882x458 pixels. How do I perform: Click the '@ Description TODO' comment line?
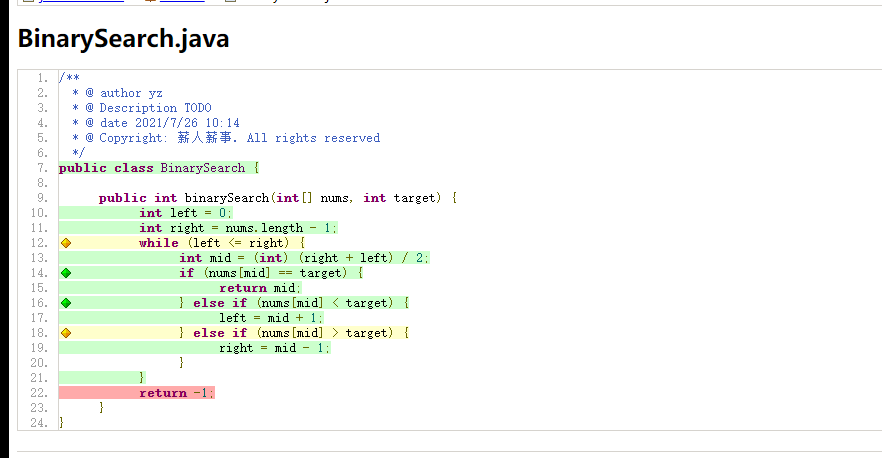pos(142,108)
